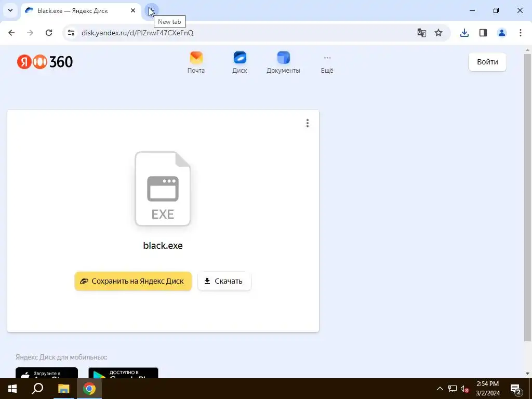Screen dimensions: 532x399
Task: Minimize the Chrome window
Action: click(472, 10)
